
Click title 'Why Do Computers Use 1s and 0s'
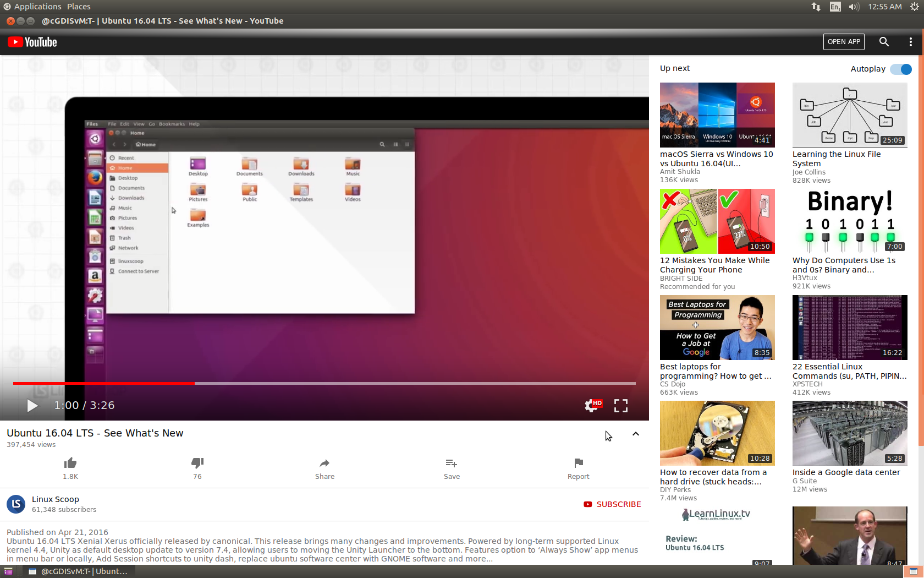point(844,265)
